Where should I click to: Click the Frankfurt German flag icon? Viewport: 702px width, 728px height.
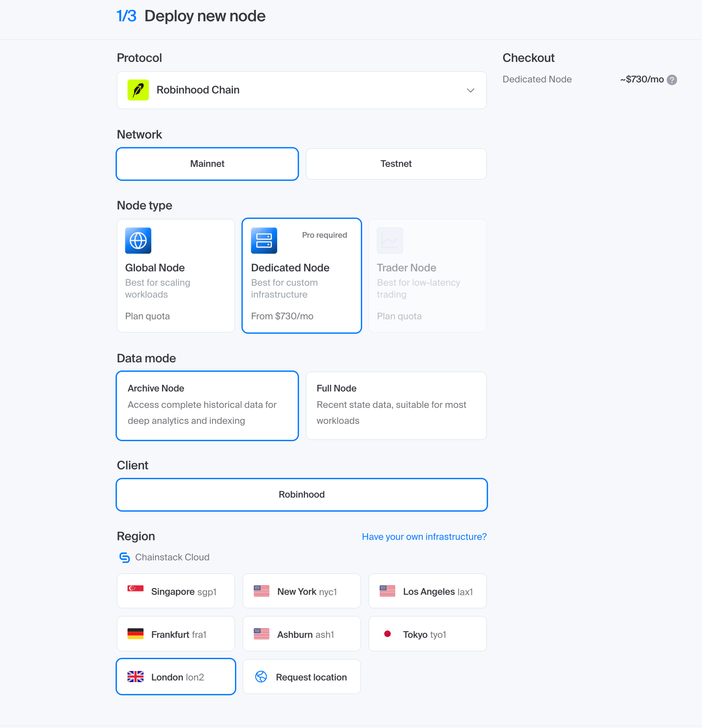[x=135, y=634]
